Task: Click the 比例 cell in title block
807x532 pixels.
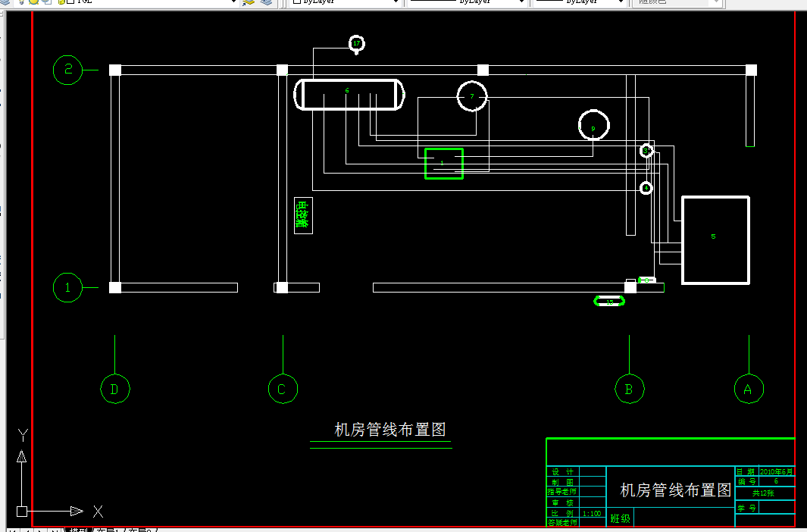Action: (563, 513)
